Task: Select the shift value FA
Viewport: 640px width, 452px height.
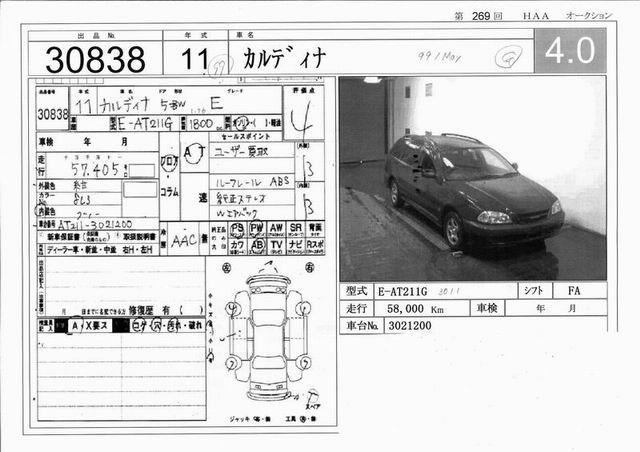Action: click(x=574, y=291)
